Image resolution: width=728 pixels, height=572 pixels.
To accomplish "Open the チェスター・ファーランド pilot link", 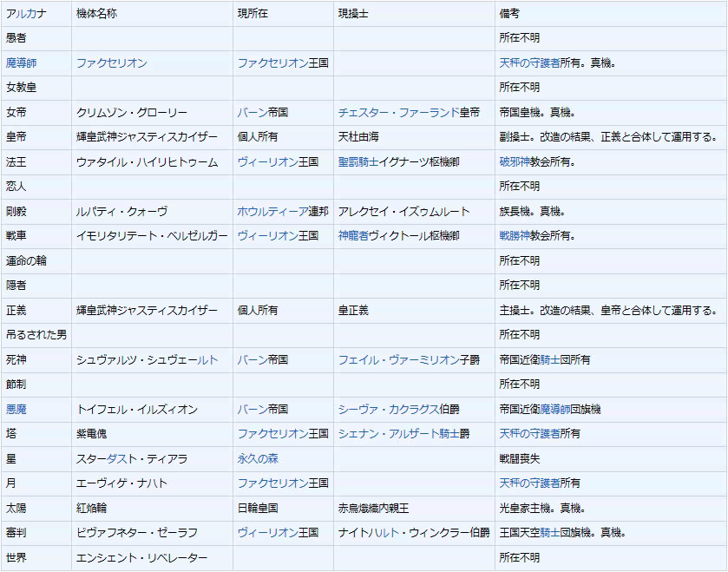I will (398, 113).
